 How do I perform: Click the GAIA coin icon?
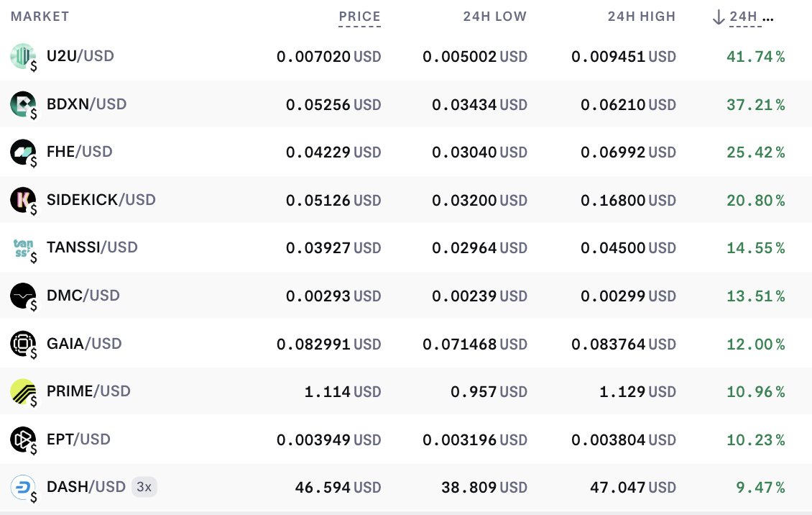point(20,344)
